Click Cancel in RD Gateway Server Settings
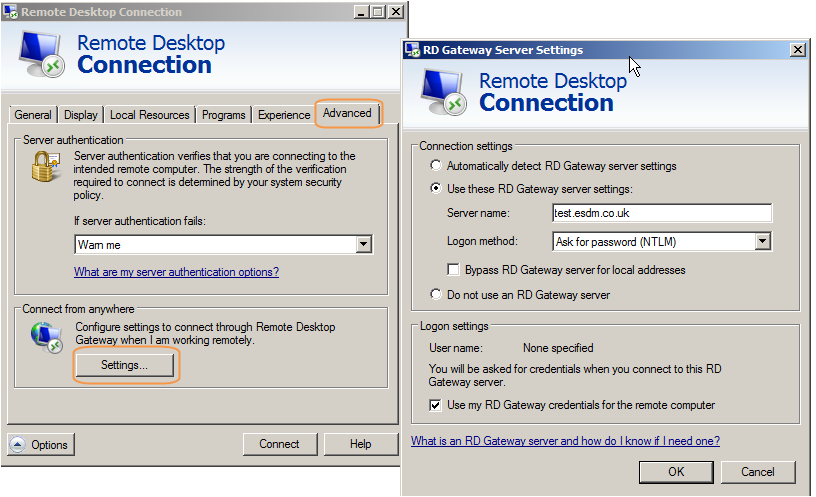The image size is (816, 497). pos(758,471)
